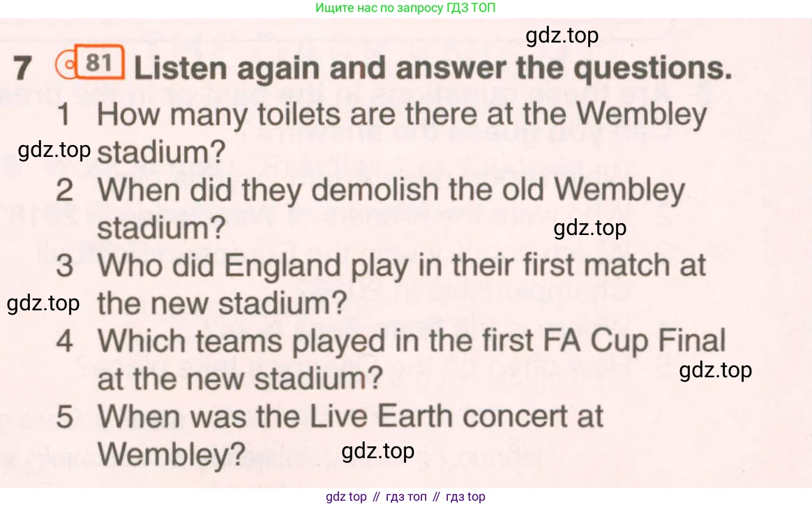Image resolution: width=812 pixels, height=507 pixels.
Task: Click the gdz.top watermark near 'Cup Final'
Action: pyautogui.click(x=715, y=370)
